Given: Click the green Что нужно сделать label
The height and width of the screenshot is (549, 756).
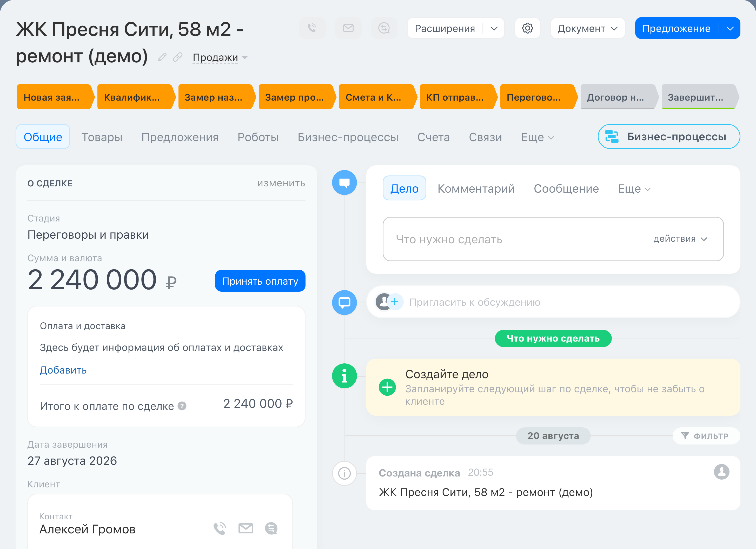Looking at the screenshot, I should coord(553,338).
